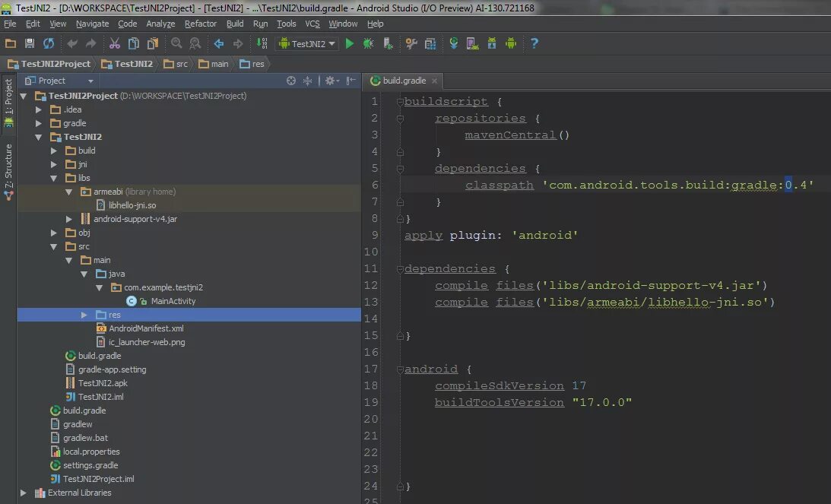Click the Help question mark icon
The height and width of the screenshot is (504, 831).
(x=534, y=43)
